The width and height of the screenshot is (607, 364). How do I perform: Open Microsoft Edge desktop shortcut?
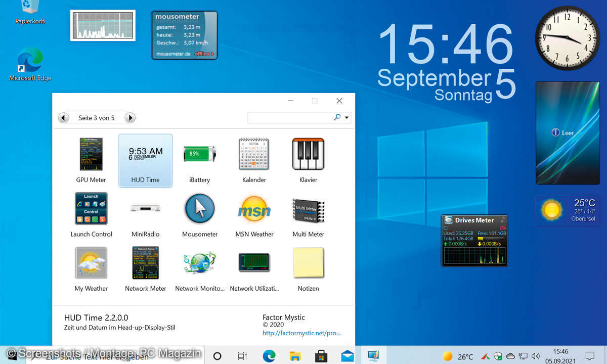click(x=30, y=64)
